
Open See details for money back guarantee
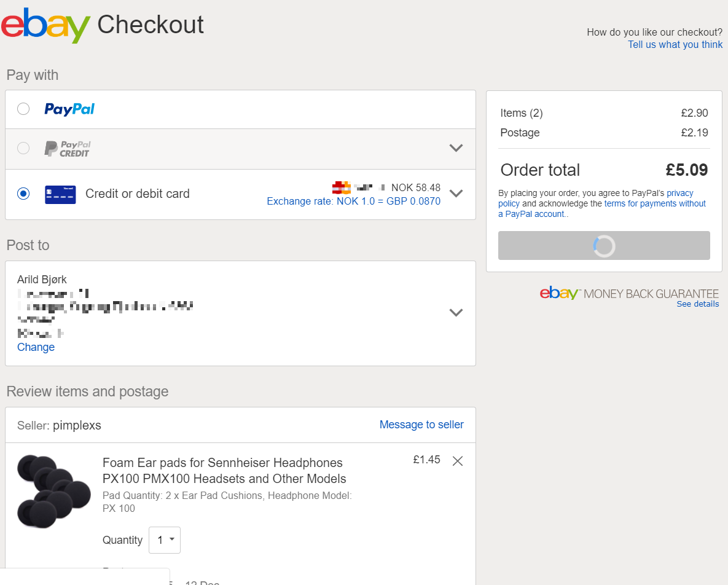pyautogui.click(x=697, y=304)
